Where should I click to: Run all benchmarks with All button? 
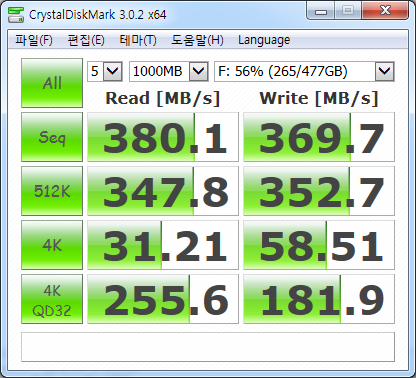click(52, 83)
